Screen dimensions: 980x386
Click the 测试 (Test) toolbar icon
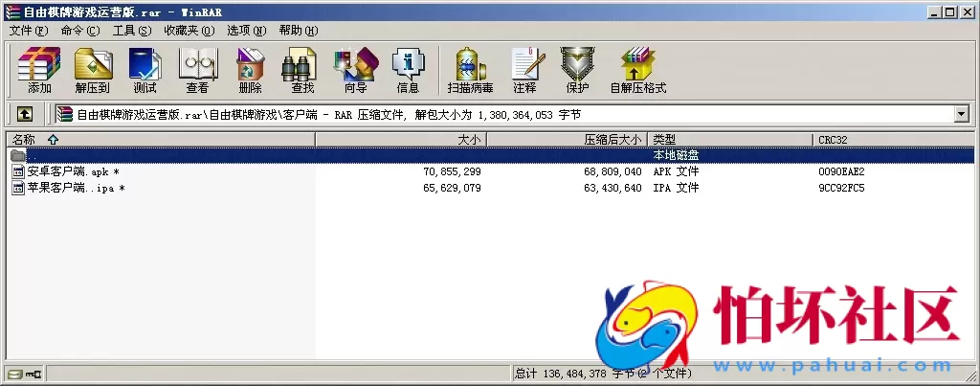coord(145,70)
